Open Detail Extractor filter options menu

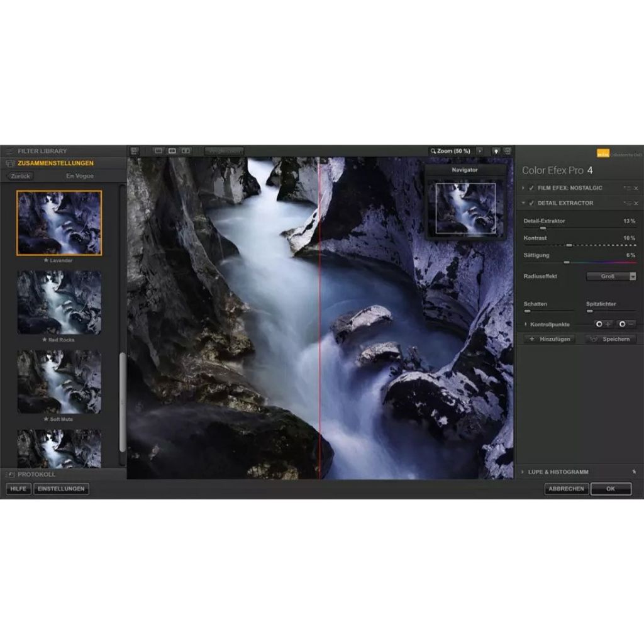point(627,203)
